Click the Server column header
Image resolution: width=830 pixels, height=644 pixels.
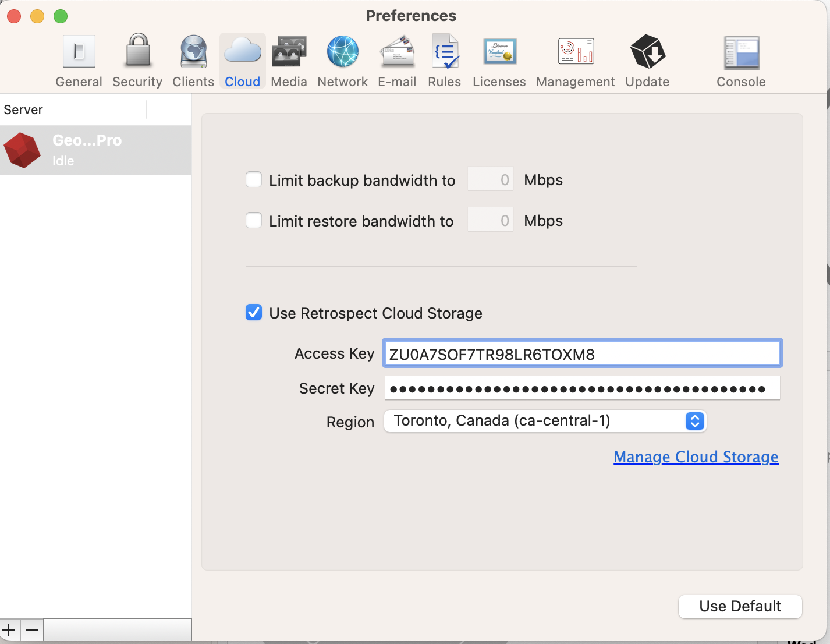pyautogui.click(x=73, y=109)
